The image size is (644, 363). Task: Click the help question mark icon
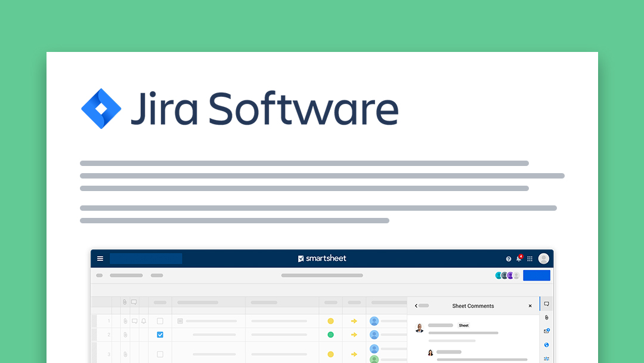click(509, 259)
